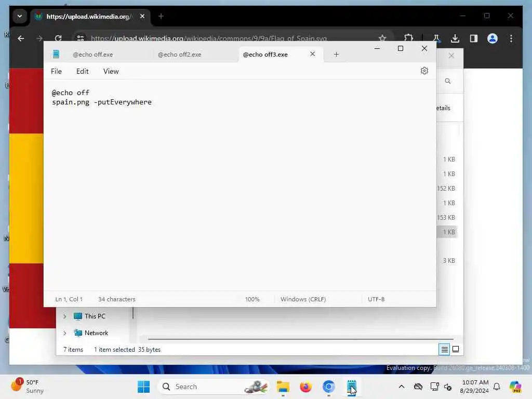This screenshot has width=532, height=399.
Task: Click the 'spain.png -putEverywhere' line
Action: (102, 102)
